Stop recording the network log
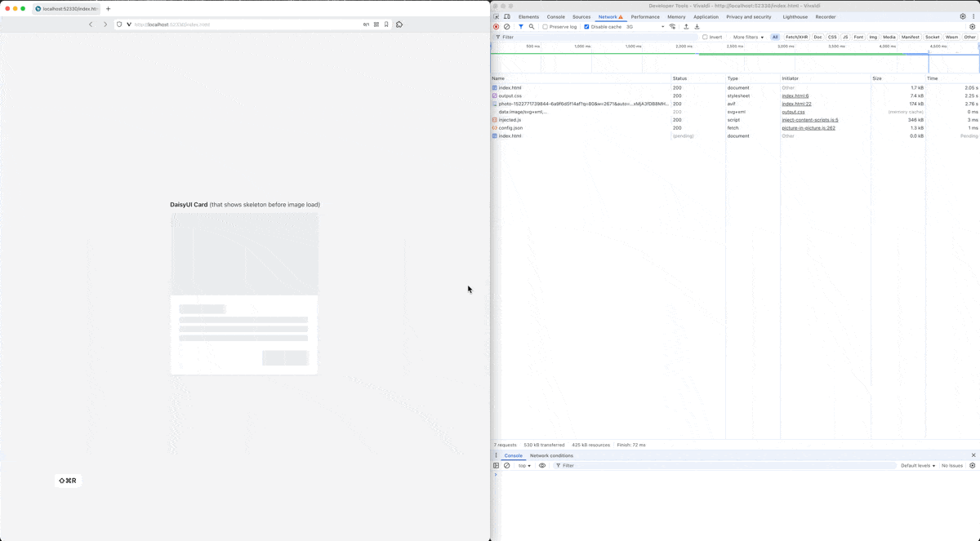Viewport: 980px width, 541px height. coord(496,27)
